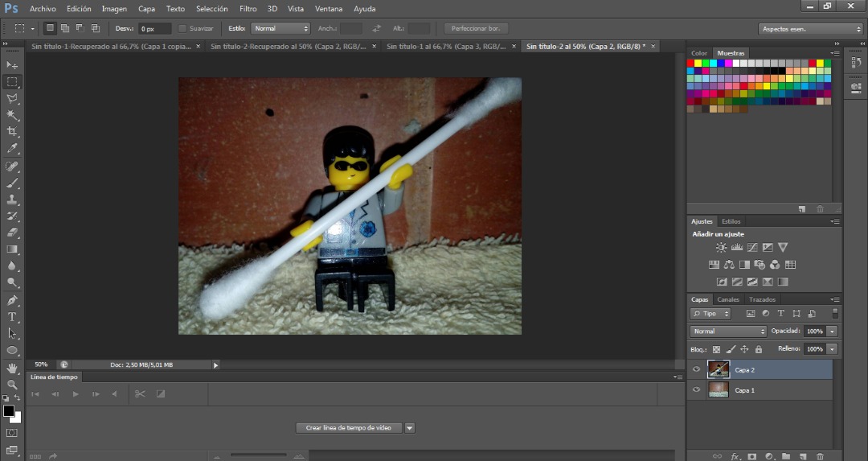Select the Brush tool
Screen dimensions: 868x461
[12, 183]
